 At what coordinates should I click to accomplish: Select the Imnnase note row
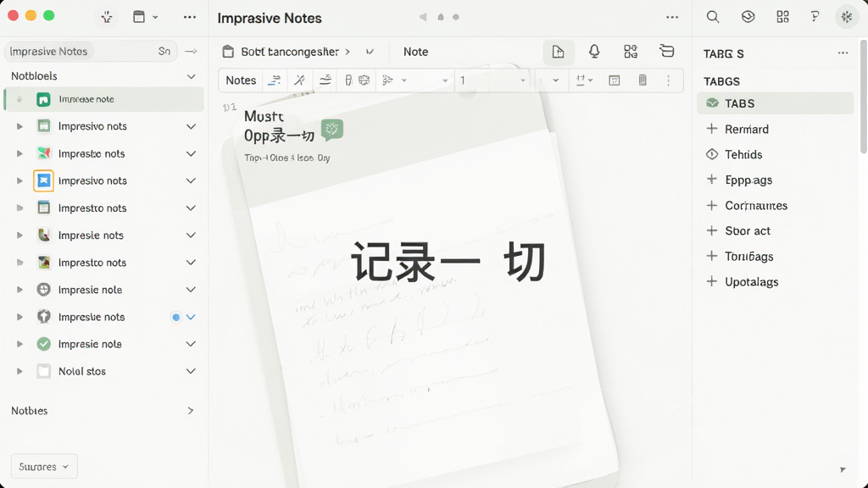[x=104, y=100]
